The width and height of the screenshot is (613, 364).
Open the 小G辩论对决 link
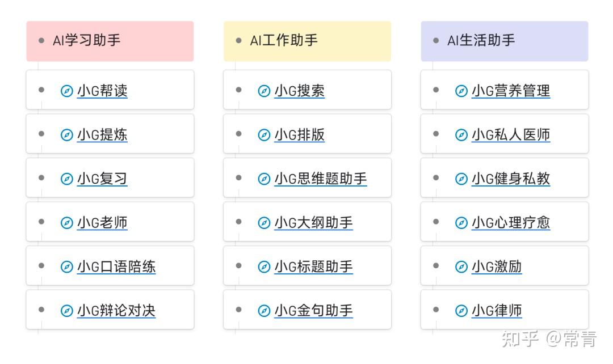coord(116,311)
